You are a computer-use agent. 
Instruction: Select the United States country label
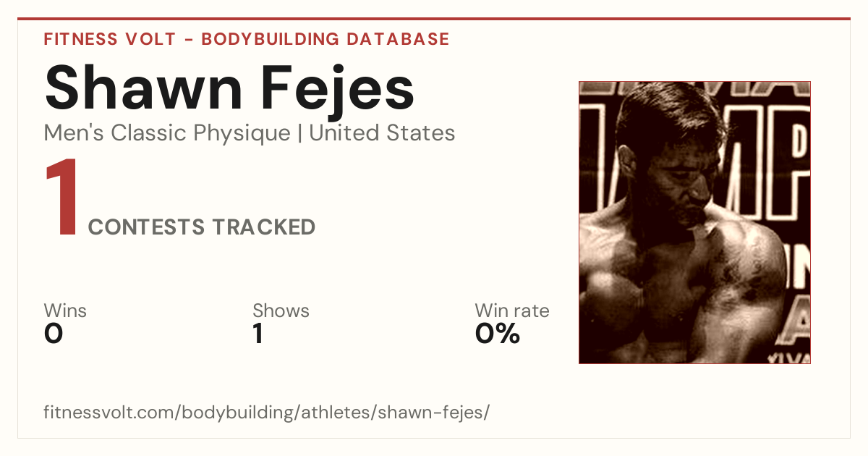click(382, 133)
